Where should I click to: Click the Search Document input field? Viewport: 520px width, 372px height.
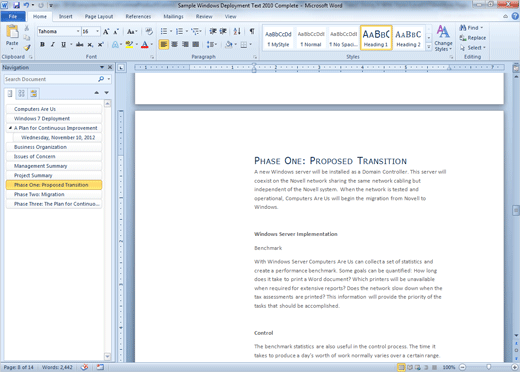tap(50, 79)
